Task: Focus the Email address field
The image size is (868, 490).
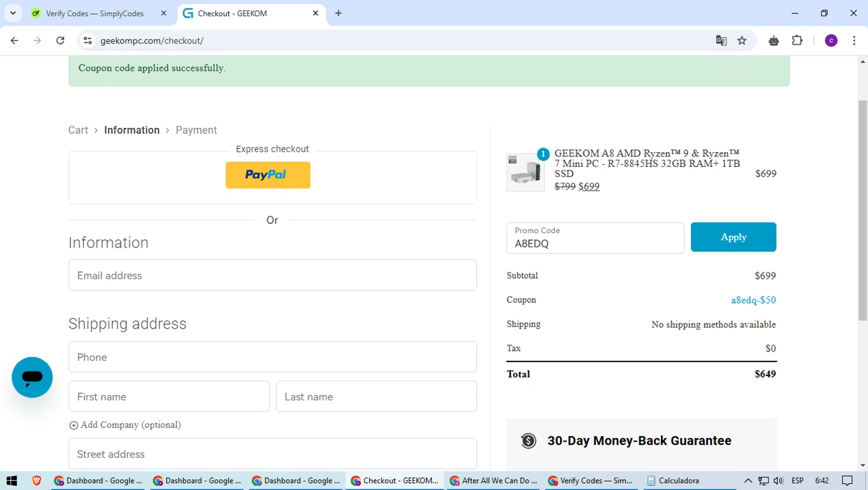Action: (x=273, y=275)
